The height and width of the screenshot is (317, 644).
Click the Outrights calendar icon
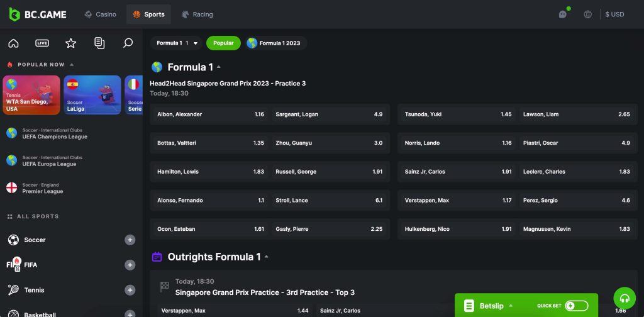coord(157,257)
